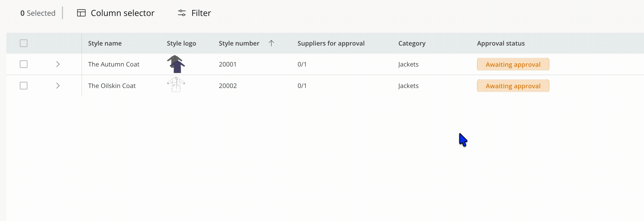Click the Column selector table icon
Viewport: 644px width, 221px height.
[81, 13]
